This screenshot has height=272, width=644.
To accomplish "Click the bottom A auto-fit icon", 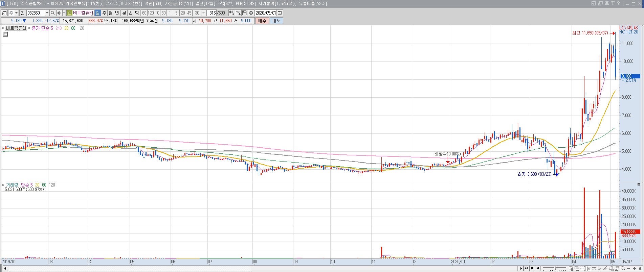I will [x=640, y=269].
